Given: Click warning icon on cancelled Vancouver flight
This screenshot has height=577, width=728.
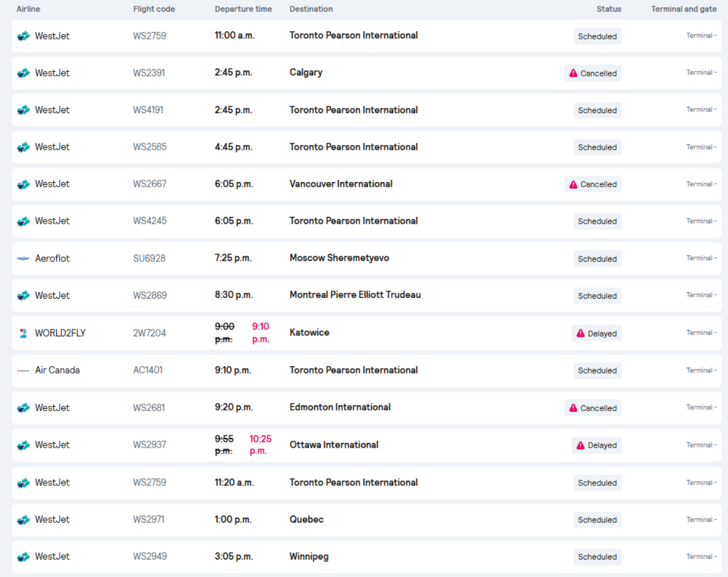Looking at the screenshot, I should [x=573, y=184].
